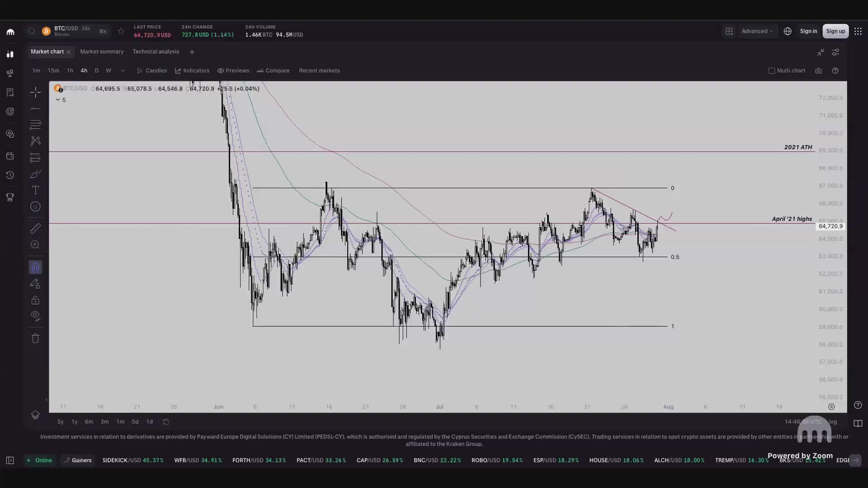Screen dimensions: 868x488
Task: Open the Indicators menu
Action: (192, 71)
